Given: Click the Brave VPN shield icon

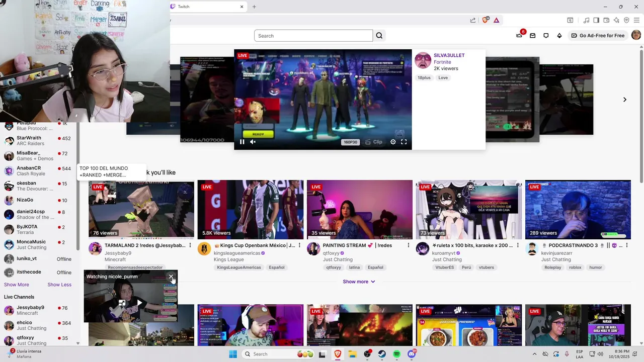Looking at the screenshot, I should [626, 20].
